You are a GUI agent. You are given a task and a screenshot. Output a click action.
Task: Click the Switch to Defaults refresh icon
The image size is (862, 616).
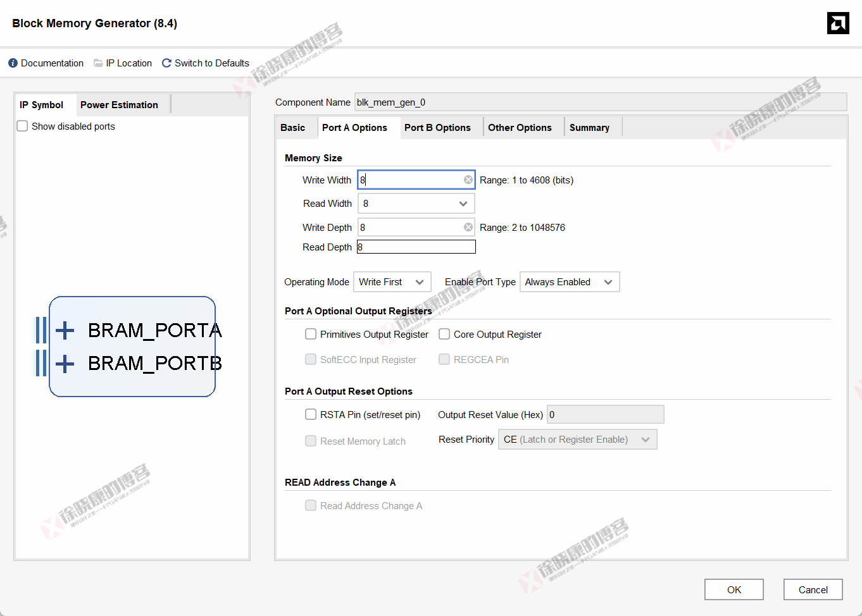[x=166, y=63]
